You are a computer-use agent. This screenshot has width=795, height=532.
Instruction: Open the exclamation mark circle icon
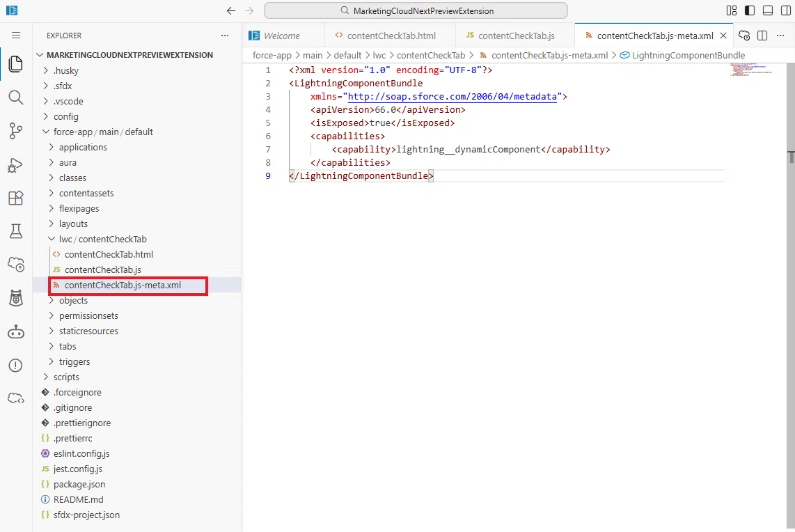click(x=16, y=365)
